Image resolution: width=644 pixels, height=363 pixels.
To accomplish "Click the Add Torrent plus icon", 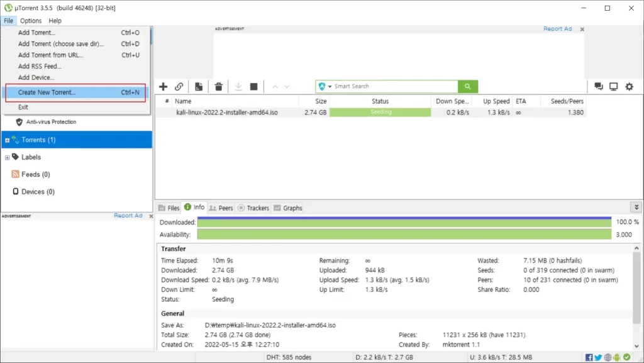I will (x=163, y=87).
